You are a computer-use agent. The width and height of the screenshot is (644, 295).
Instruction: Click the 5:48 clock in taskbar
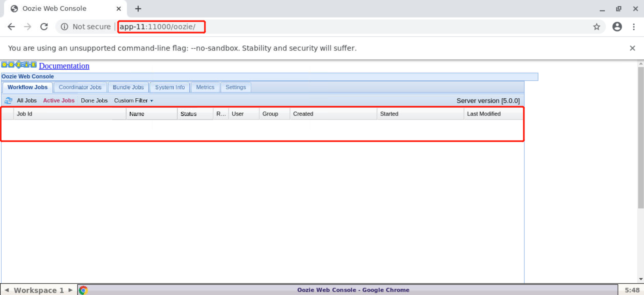(632, 290)
